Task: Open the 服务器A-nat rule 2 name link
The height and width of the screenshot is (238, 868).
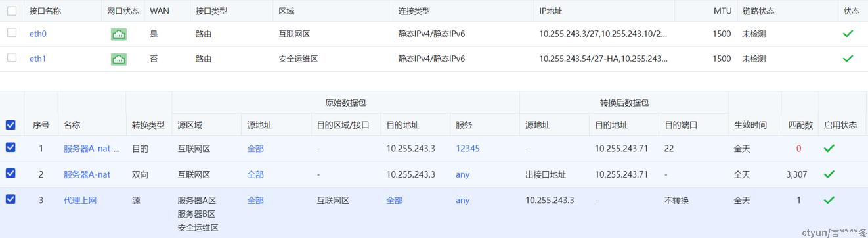Action: click(87, 174)
